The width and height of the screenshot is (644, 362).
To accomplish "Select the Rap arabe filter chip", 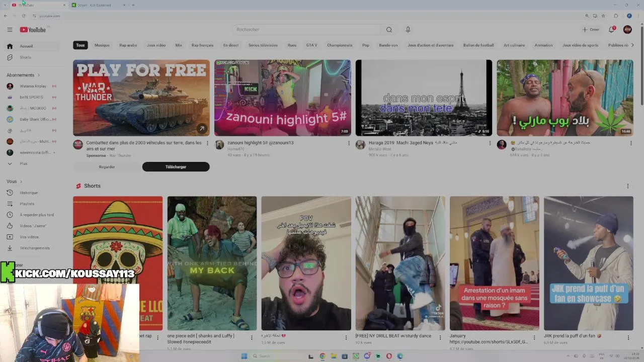I will [x=128, y=45].
